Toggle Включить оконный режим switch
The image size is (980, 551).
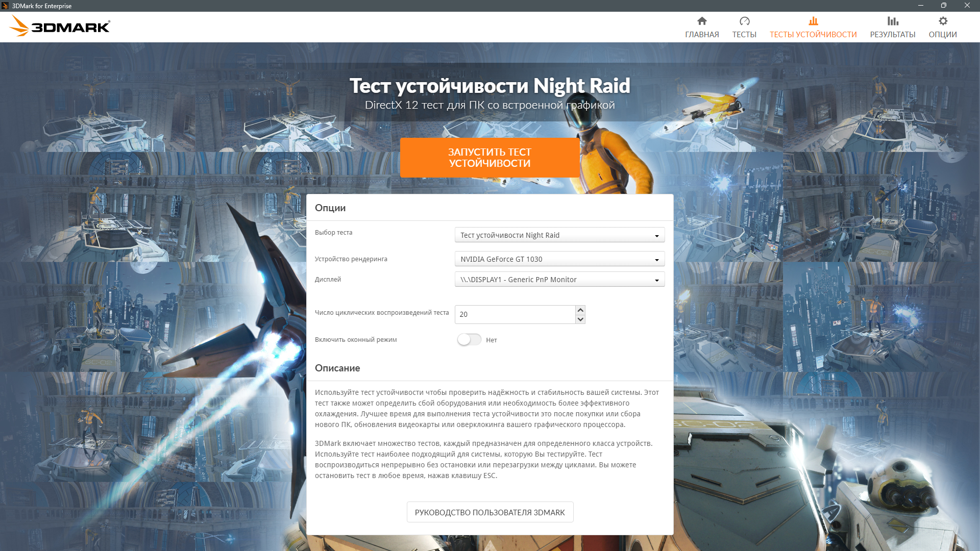point(469,340)
